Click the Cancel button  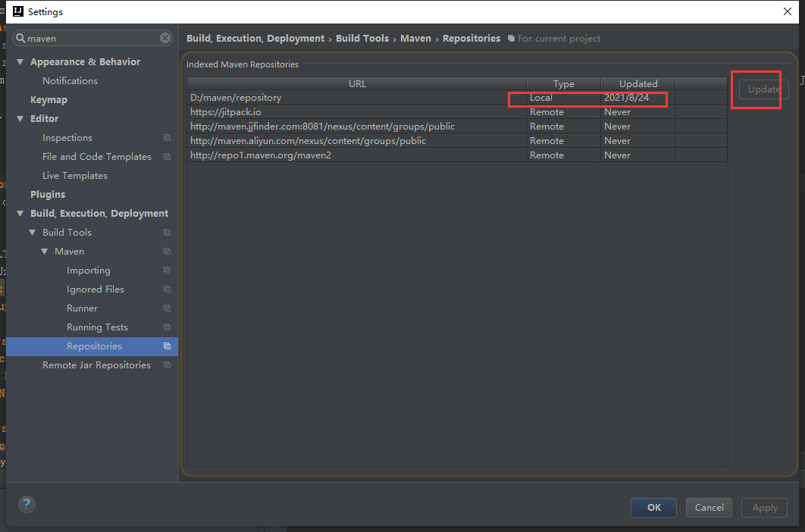[x=709, y=507]
